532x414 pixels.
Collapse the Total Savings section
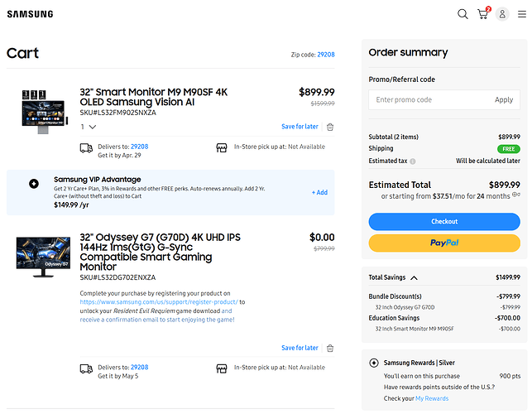point(415,278)
